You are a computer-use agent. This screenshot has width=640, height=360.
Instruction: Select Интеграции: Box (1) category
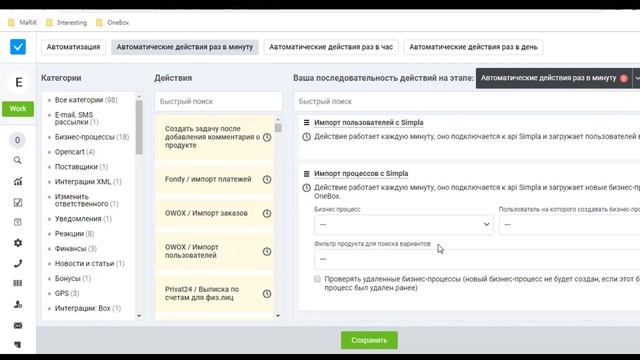coord(88,308)
